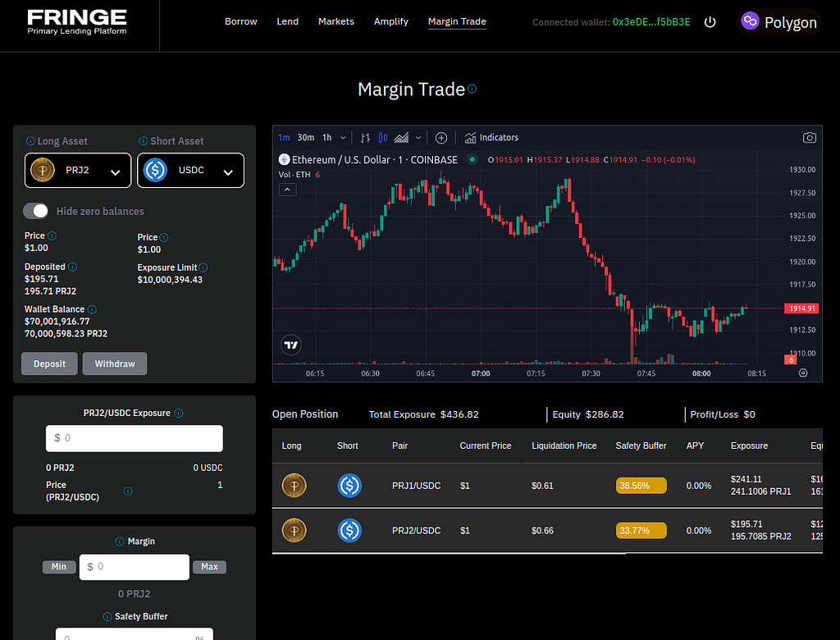Screen dimensions: 840x640
Task: Click the Max margin button
Action: (x=209, y=567)
